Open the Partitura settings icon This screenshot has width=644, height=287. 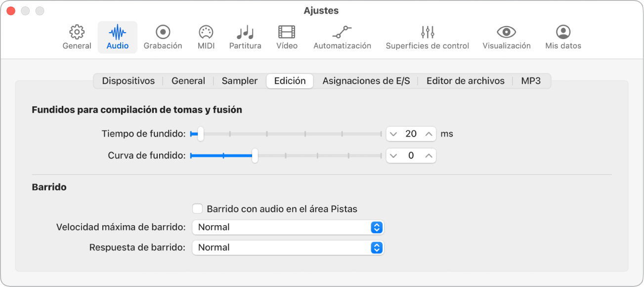(245, 36)
